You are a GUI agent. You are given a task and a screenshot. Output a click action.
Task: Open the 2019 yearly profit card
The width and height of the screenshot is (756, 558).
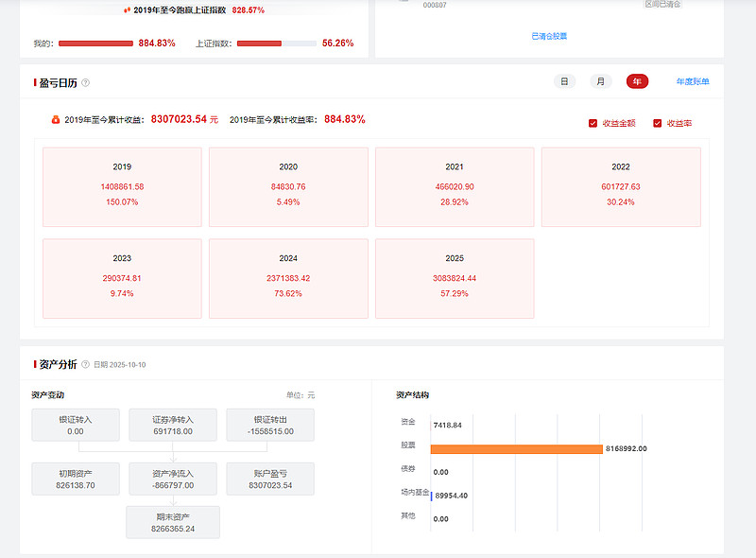122,186
